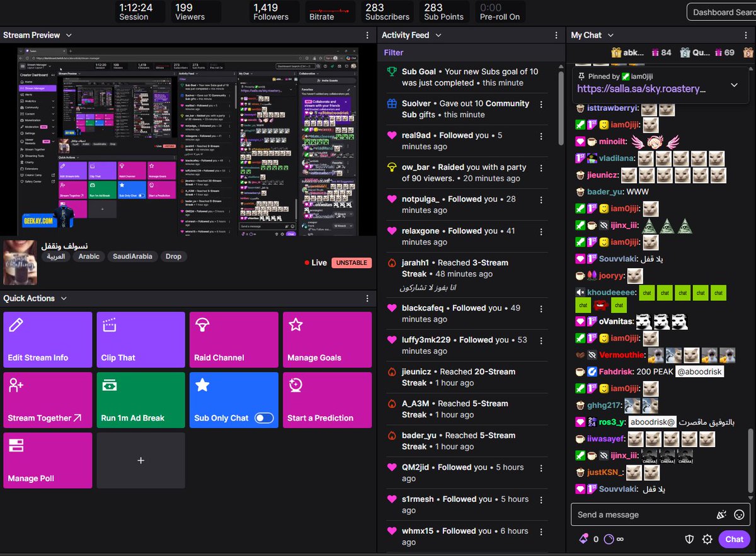Viewport: 756px width, 556px height.
Task: Expand the Activity Feed dropdown chevron
Action: pyautogui.click(x=438, y=35)
